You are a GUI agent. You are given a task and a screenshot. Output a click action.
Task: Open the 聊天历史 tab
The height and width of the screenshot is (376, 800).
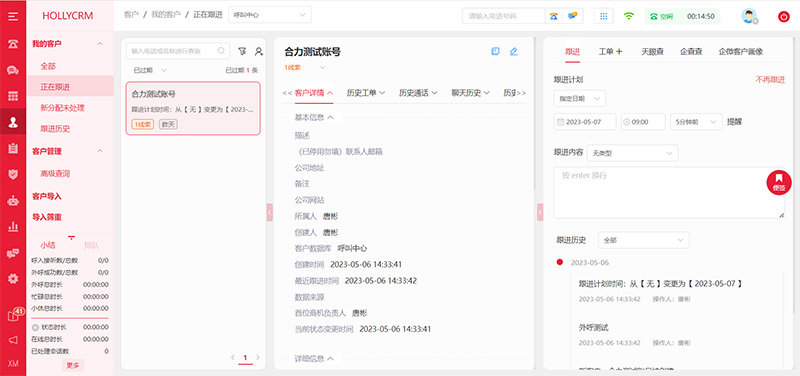tap(470, 92)
